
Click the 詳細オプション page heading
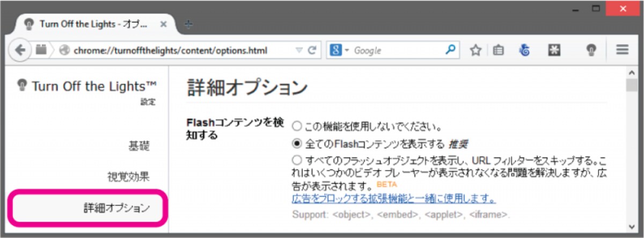pyautogui.click(x=247, y=87)
